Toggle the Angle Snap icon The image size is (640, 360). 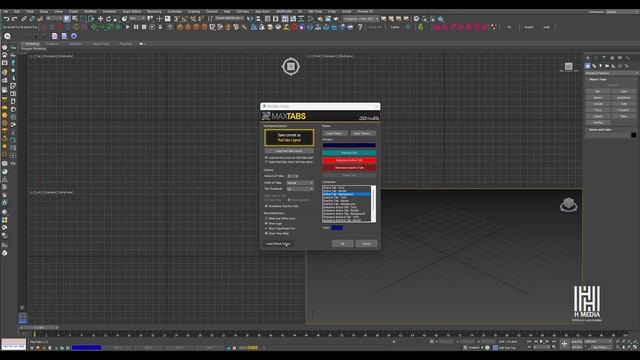[184, 19]
